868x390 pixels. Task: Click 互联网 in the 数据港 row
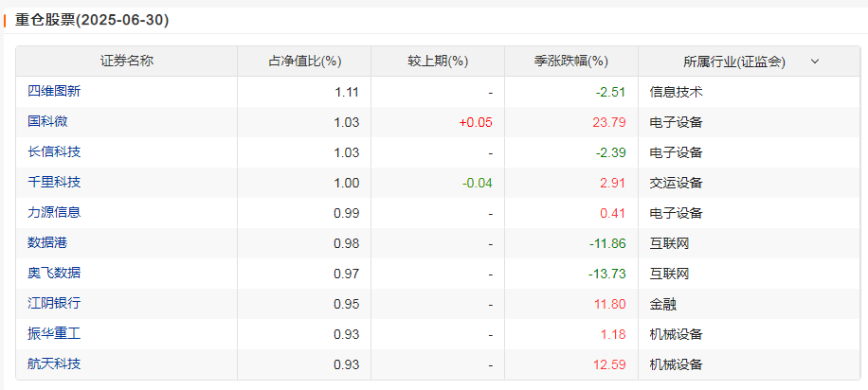click(669, 243)
